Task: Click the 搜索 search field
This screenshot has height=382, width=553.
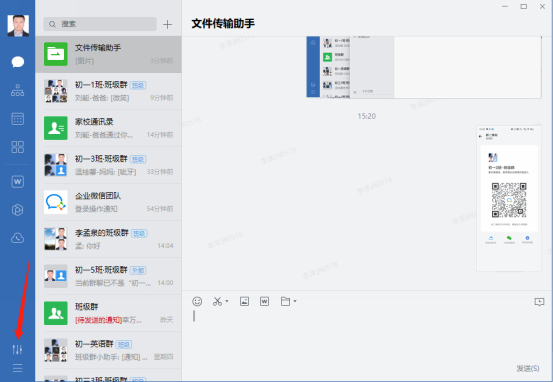Action: (x=100, y=24)
